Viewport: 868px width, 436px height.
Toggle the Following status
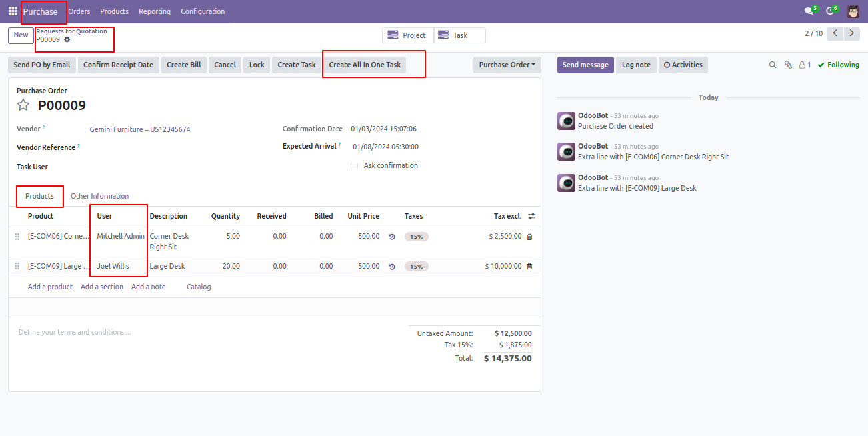[x=839, y=65]
